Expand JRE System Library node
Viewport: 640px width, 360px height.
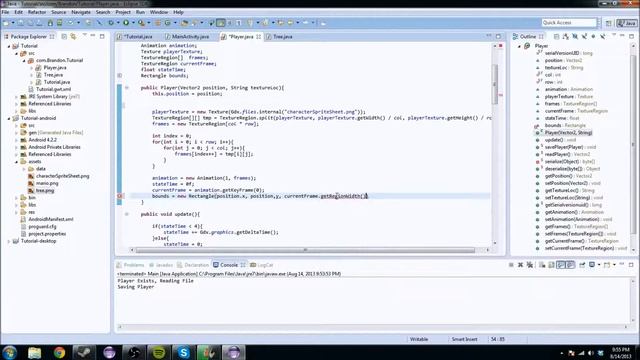17,97
